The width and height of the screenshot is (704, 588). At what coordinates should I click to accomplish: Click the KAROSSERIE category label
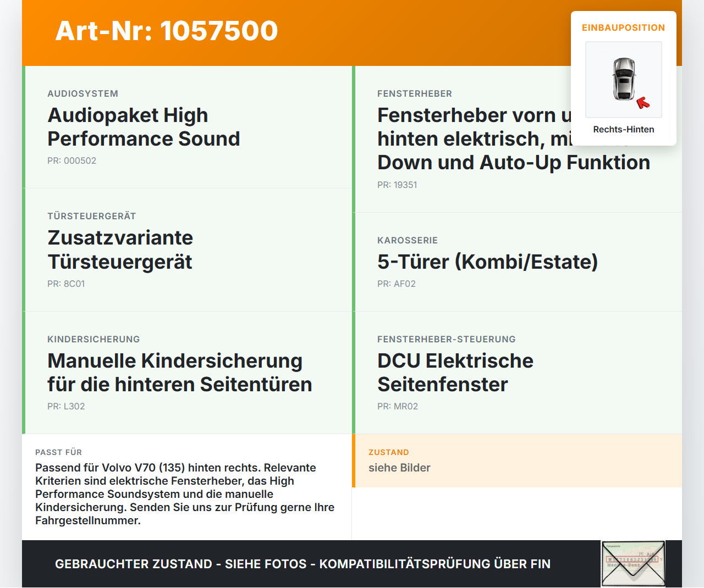click(x=408, y=240)
